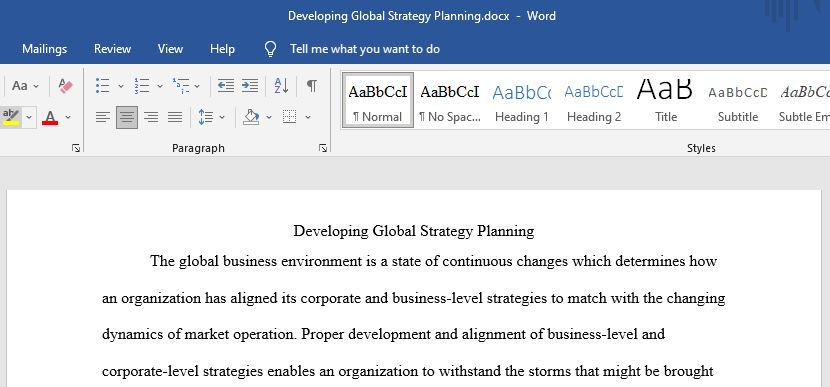Open the Help ribbon tab
The height and width of the screenshot is (387, 830).
click(x=222, y=49)
